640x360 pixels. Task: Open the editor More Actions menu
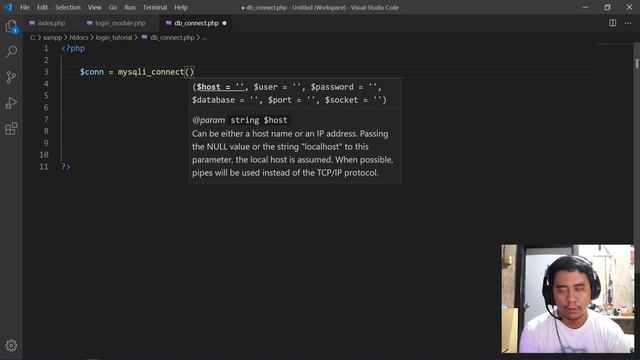[628, 23]
